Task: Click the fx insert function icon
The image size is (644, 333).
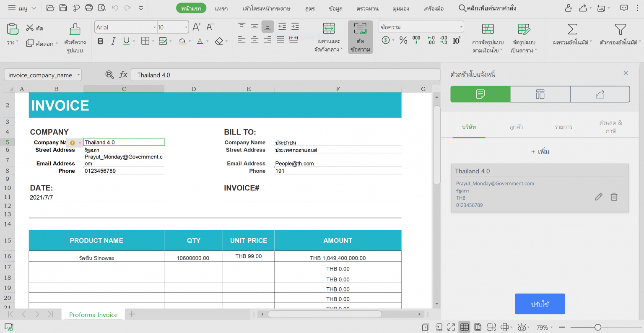Action: 123,75
